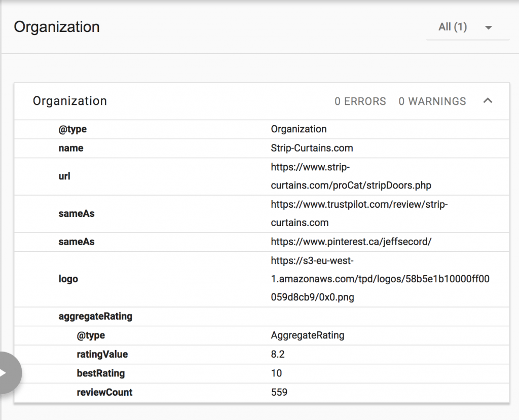Viewport: 519px width, 420px height.
Task: Click the 0 WARNINGS label
Action: tap(432, 101)
